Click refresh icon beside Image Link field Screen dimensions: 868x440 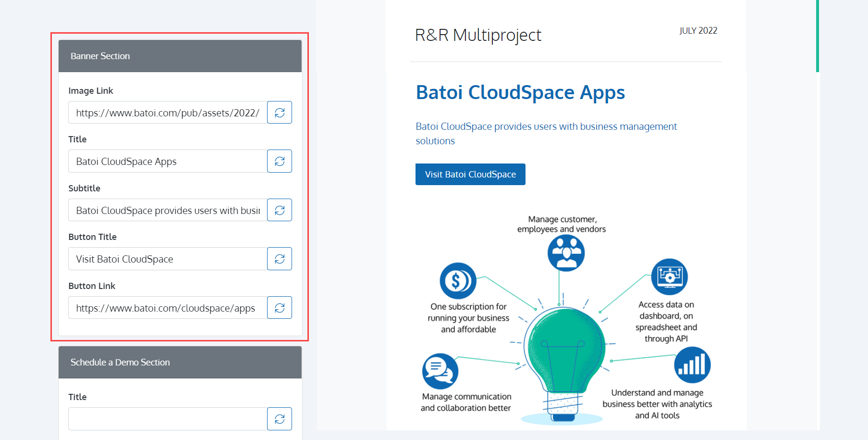coord(280,113)
